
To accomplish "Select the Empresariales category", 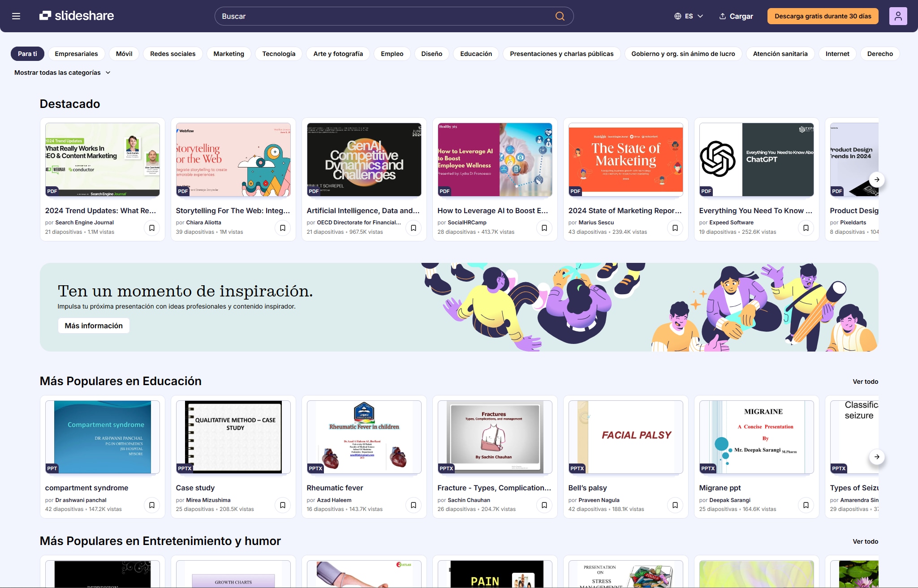I will (76, 54).
